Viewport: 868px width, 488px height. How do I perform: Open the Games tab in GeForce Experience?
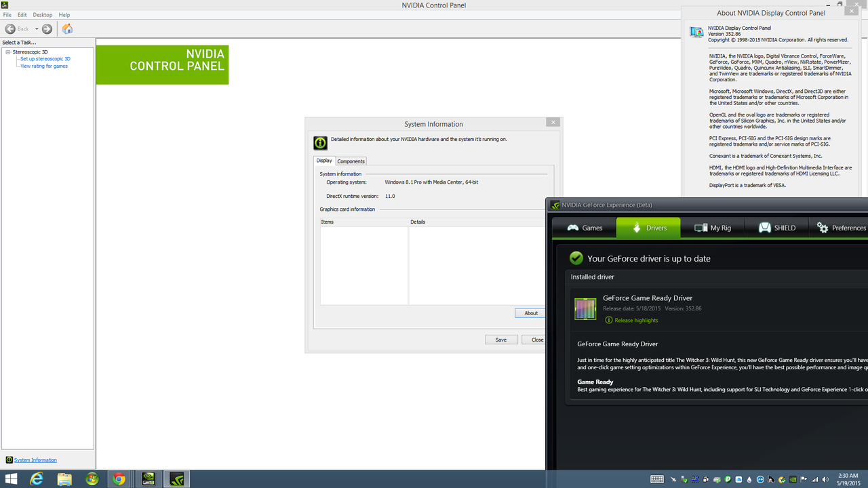coord(584,228)
